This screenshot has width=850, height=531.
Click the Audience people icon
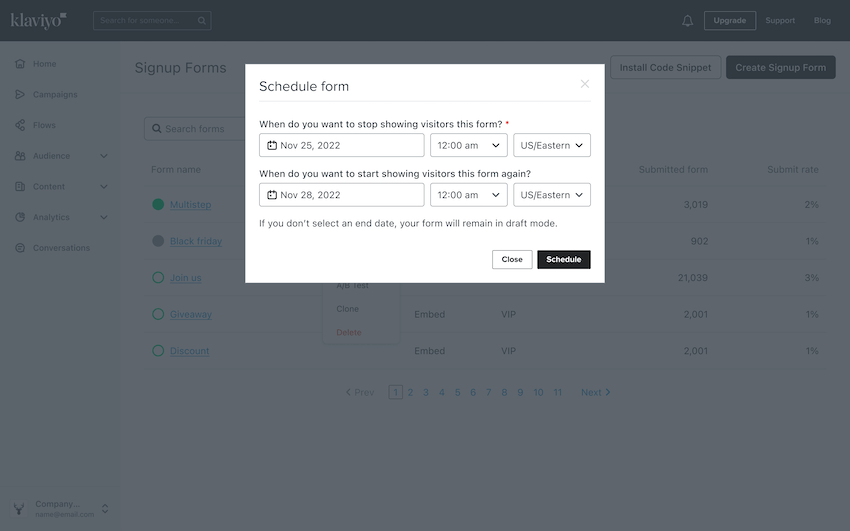(20, 156)
